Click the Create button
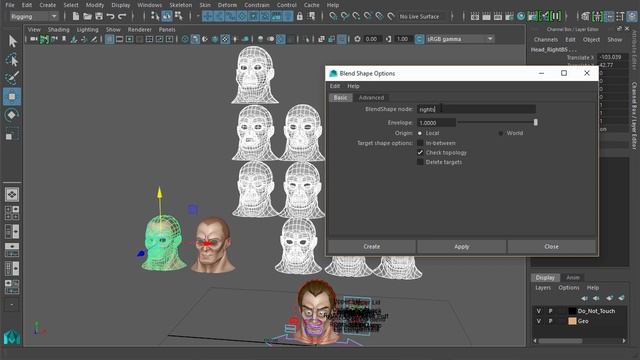Screen dimensions: 640x360 click(371, 247)
